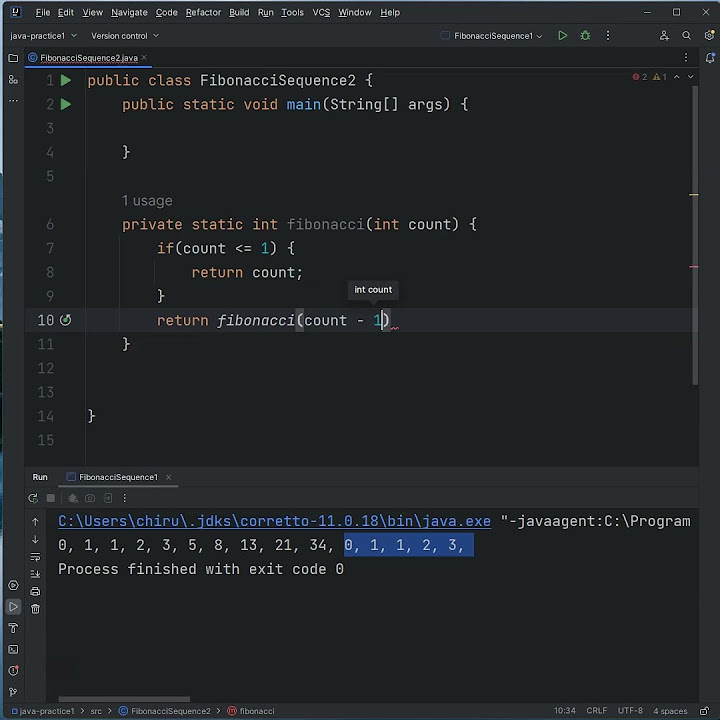Close FibonacciSequence1 run tab
This screenshot has width=720, height=720.
pyautogui.click(x=169, y=477)
